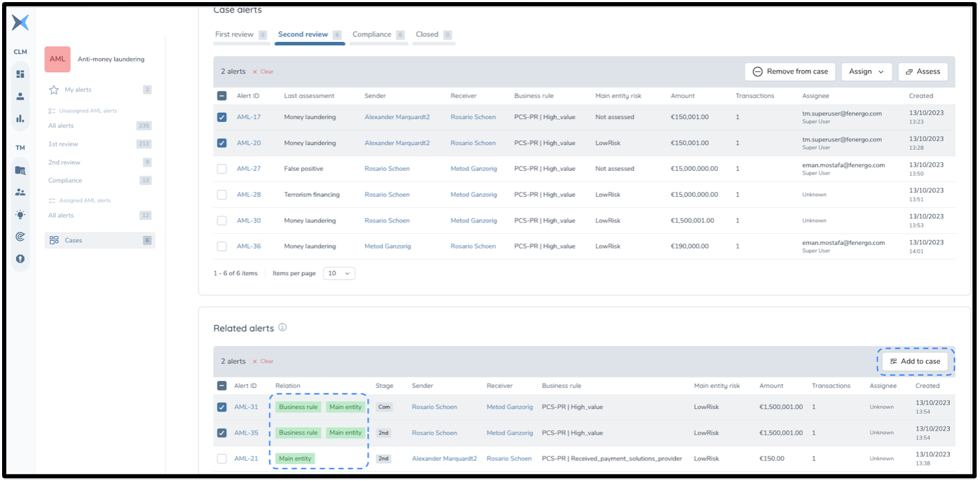The height and width of the screenshot is (481, 980).
Task: Open the bar chart reports icon
Action: (20, 118)
